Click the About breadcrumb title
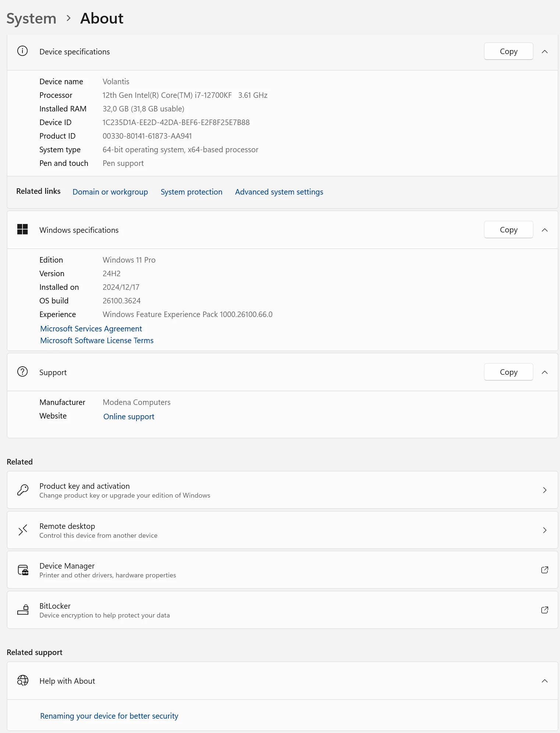 pyautogui.click(x=102, y=18)
